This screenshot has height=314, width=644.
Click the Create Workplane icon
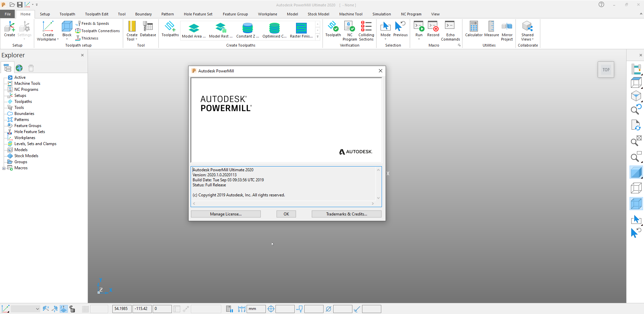[x=48, y=27]
